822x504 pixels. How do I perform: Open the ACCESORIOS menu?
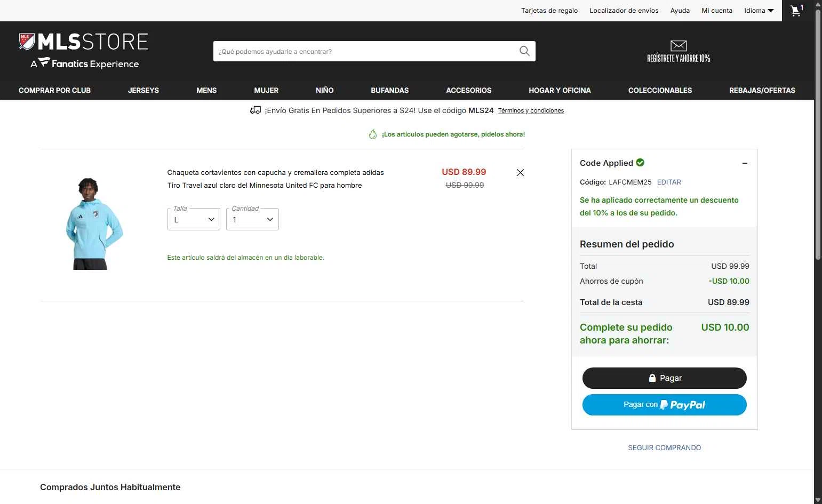coord(469,90)
